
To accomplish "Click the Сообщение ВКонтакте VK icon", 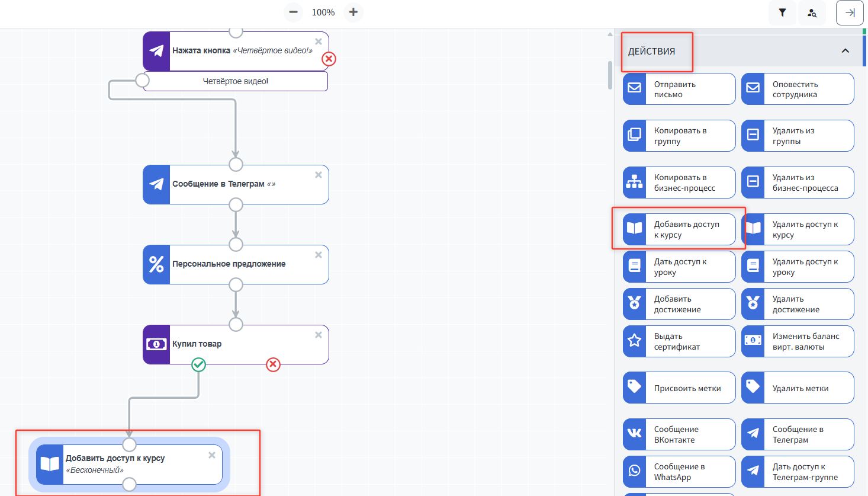I will click(635, 434).
